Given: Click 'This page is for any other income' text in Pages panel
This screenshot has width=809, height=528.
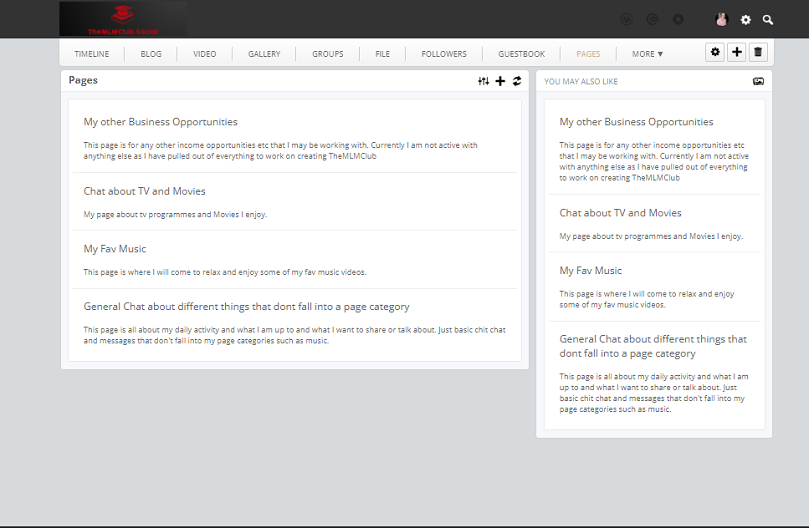Looking at the screenshot, I should [x=281, y=151].
